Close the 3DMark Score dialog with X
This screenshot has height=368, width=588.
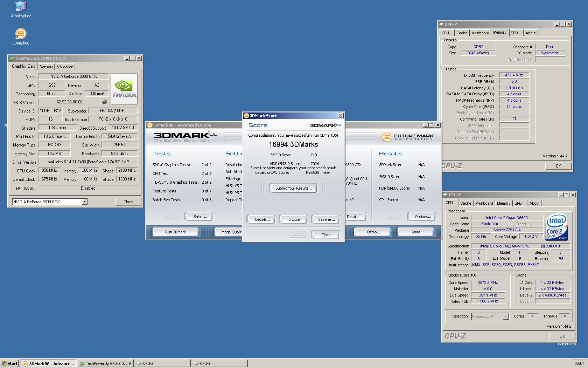tap(341, 116)
